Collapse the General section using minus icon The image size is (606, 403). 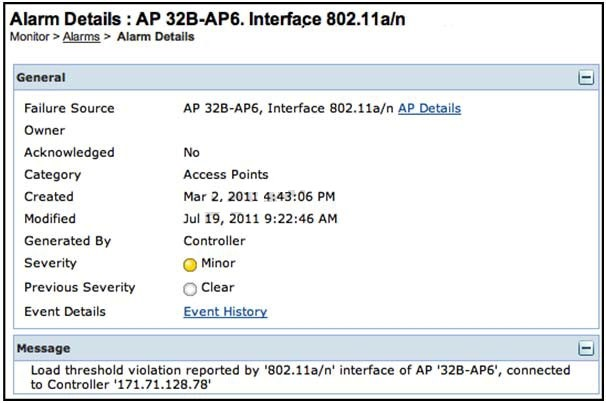pyautogui.click(x=585, y=78)
